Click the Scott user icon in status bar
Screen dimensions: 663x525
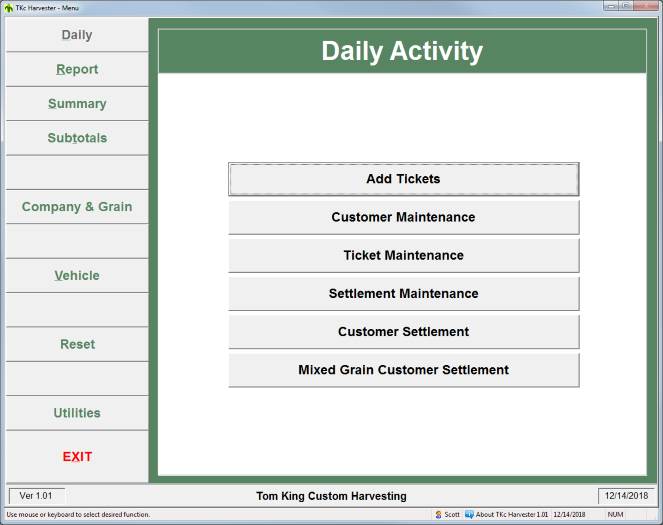[438, 515]
